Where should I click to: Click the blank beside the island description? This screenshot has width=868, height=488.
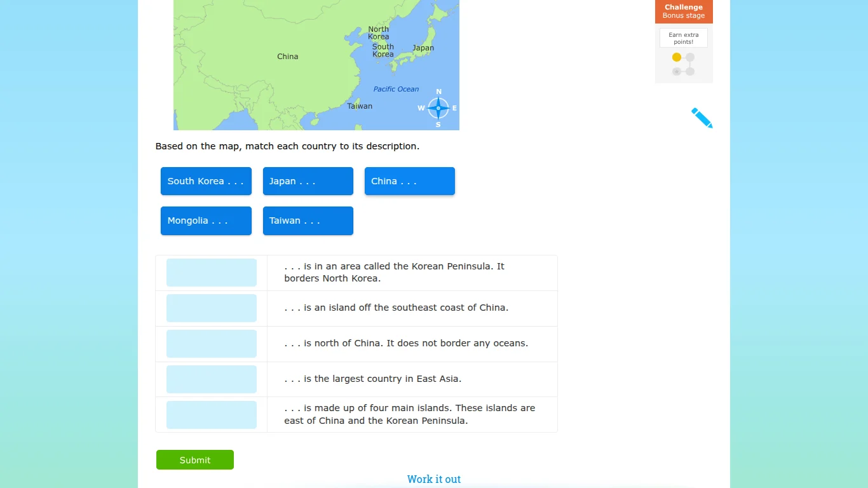tap(211, 308)
